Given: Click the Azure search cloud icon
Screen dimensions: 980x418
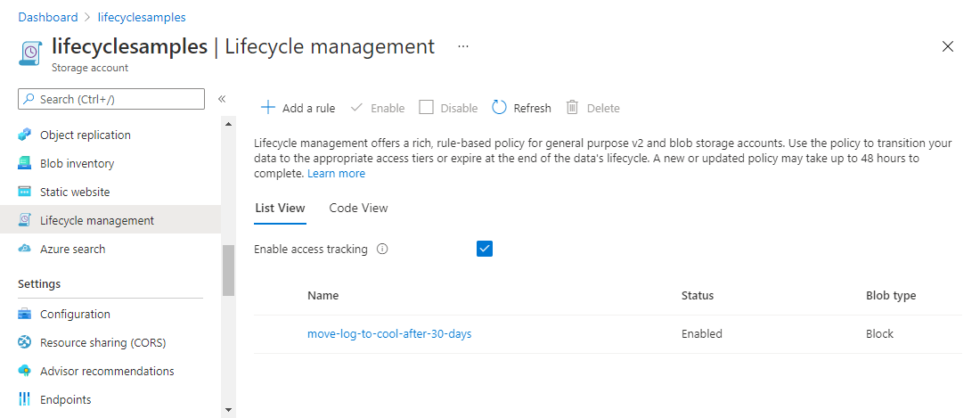Looking at the screenshot, I should pyautogui.click(x=25, y=250).
